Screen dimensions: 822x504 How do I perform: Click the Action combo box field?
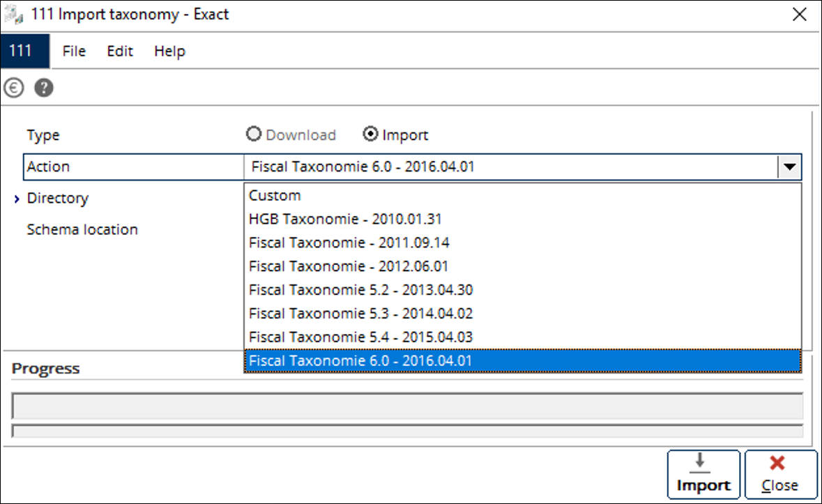[523, 167]
